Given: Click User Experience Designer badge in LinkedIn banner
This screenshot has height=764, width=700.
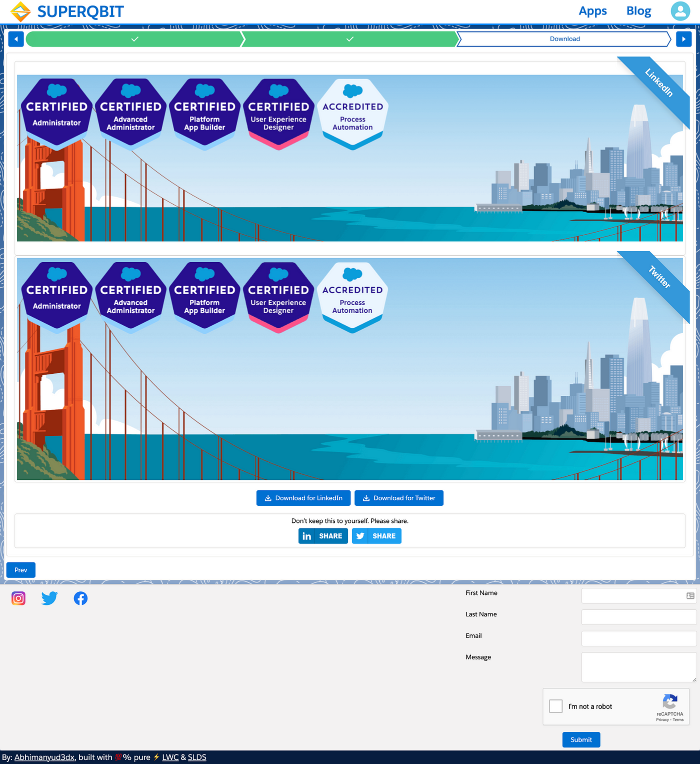Looking at the screenshot, I should 278,114.
